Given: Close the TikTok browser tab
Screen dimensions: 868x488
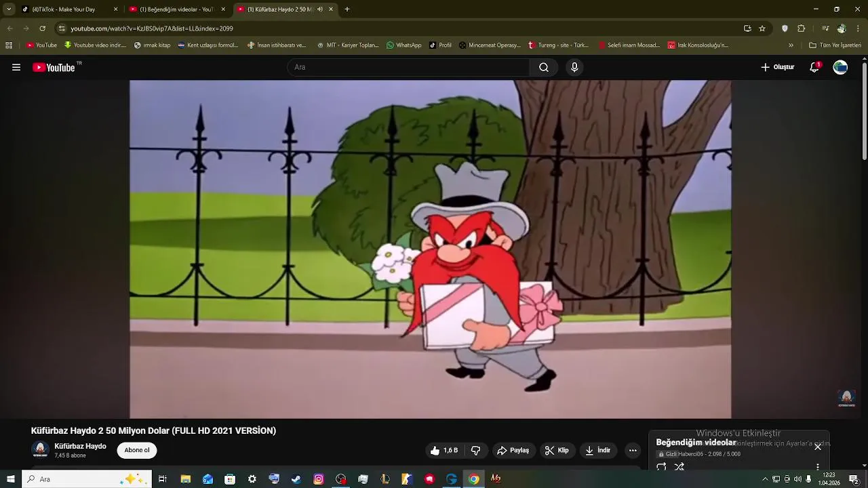Looking at the screenshot, I should click(115, 9).
